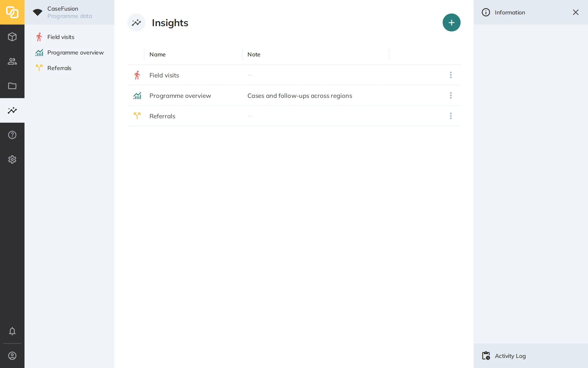Screen dimensions: 588x368
Task: Click the Programme overview row chart icon
Action: click(x=137, y=96)
